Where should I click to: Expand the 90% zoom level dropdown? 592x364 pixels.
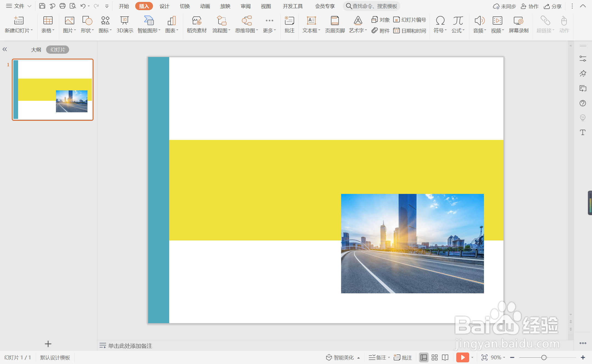(x=498, y=357)
